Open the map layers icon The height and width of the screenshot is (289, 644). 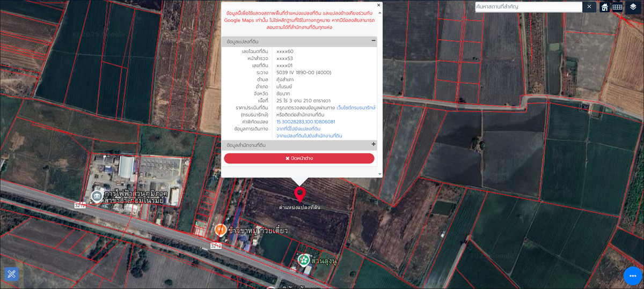[633, 7]
